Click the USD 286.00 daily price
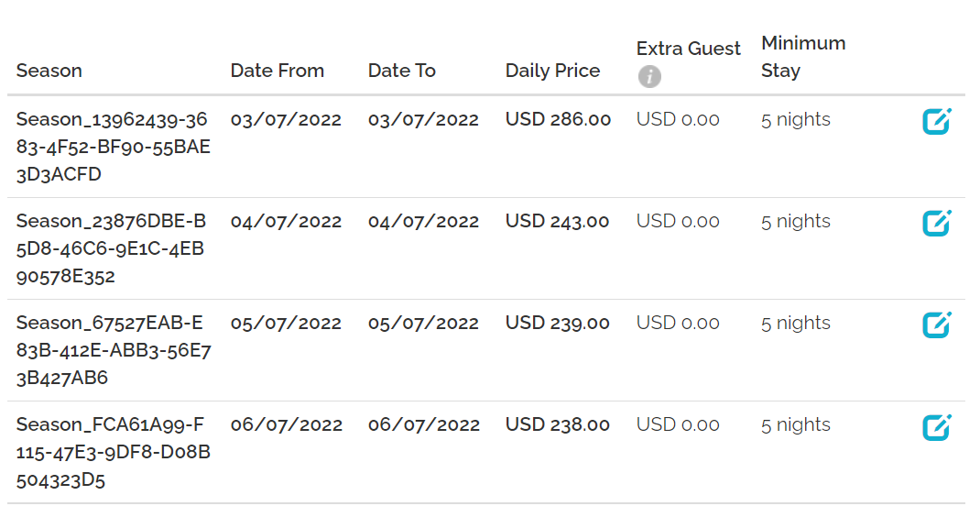 pyautogui.click(x=558, y=120)
